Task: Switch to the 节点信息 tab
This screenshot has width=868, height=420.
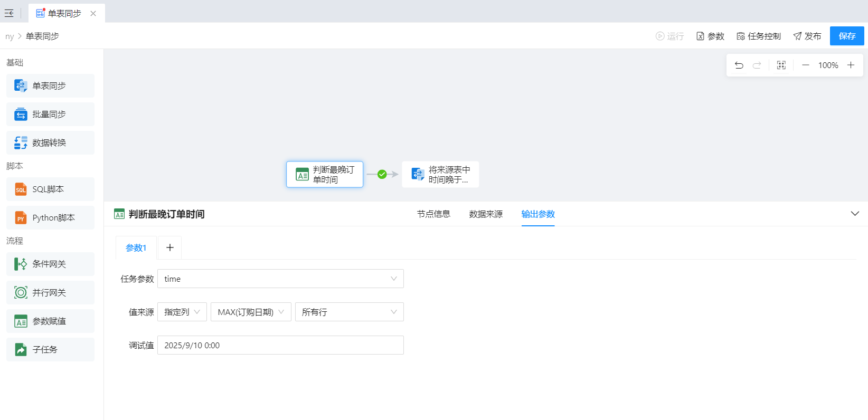Action: (x=433, y=214)
